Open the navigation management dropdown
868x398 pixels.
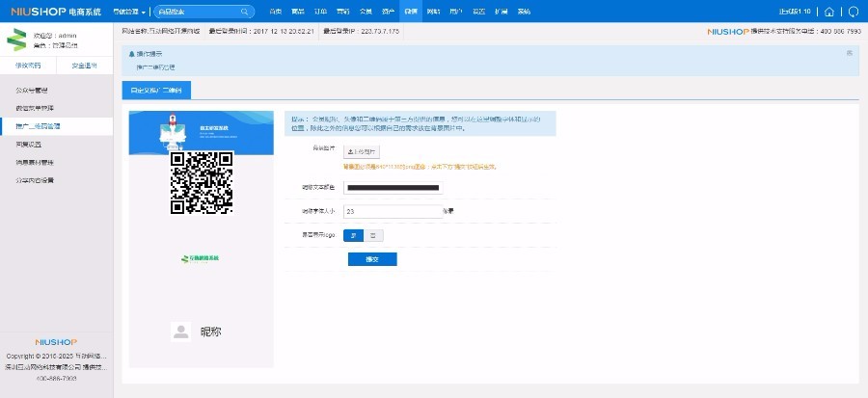[x=129, y=12]
